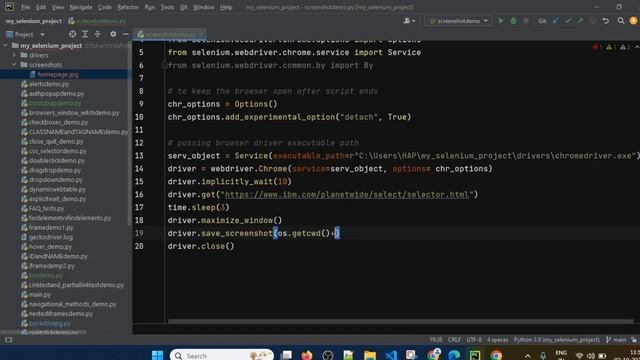
Task: Rollback changes with undo arrow
Action: point(606,21)
